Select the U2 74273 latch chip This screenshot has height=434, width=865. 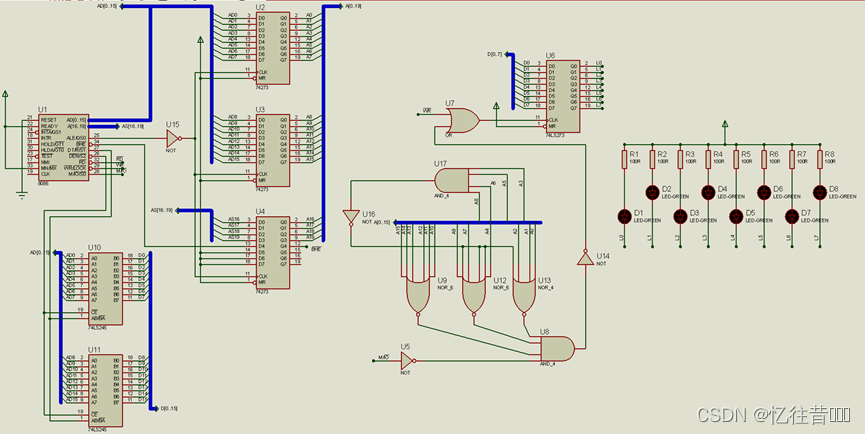click(273, 49)
